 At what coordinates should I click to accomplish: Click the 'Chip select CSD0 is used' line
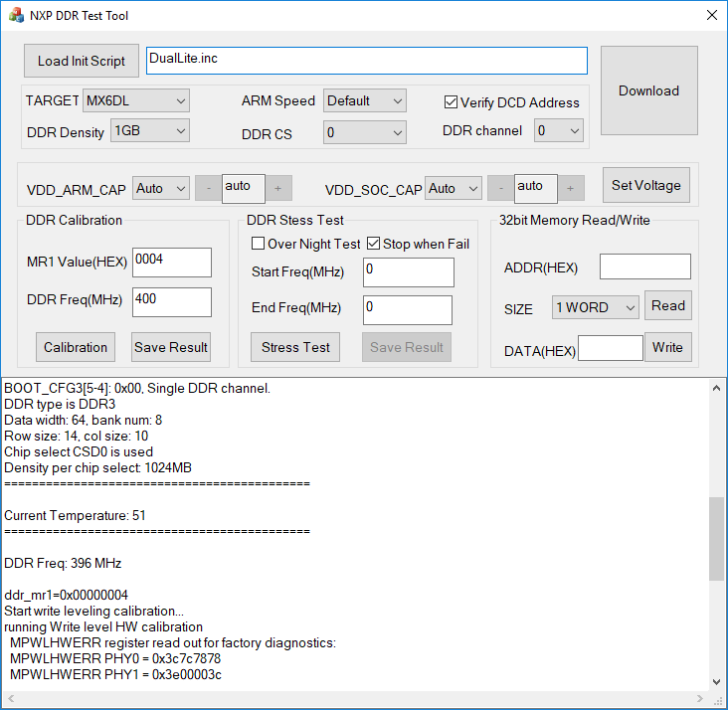(79, 451)
